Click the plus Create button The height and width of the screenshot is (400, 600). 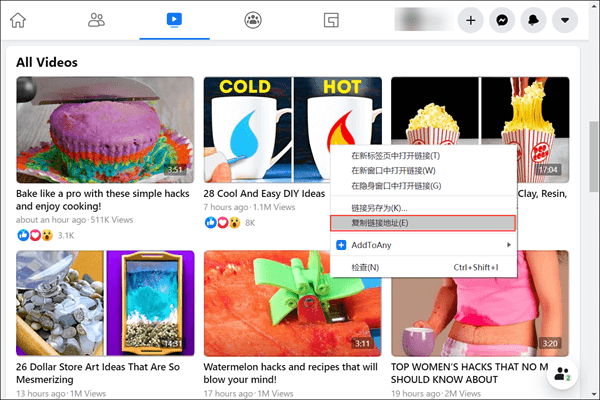pyautogui.click(x=471, y=20)
